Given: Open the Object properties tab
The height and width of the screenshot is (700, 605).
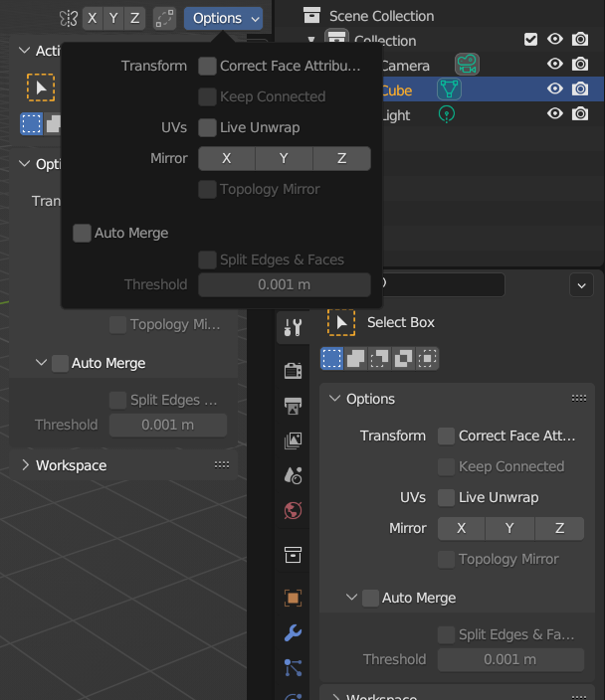Looking at the screenshot, I should coord(293,598).
